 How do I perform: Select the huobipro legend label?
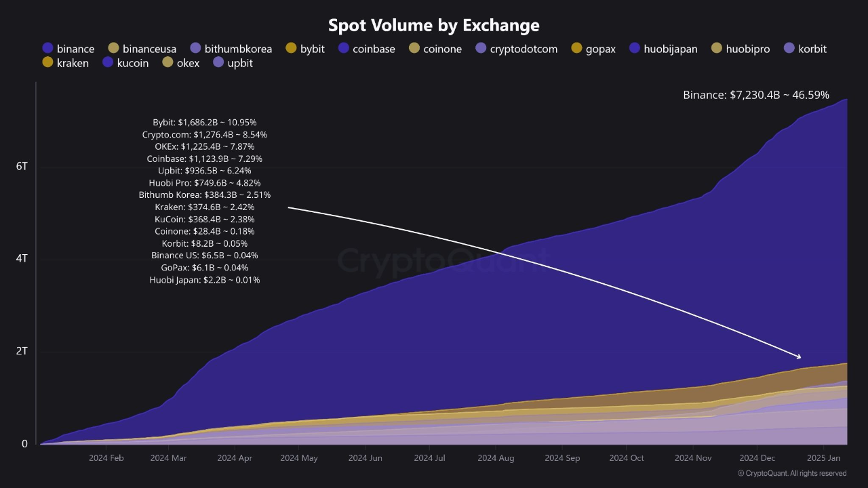point(747,49)
